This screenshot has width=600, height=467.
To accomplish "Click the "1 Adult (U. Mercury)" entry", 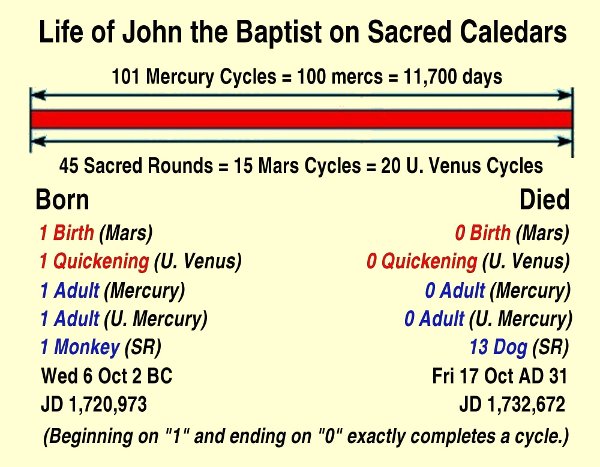I will click(x=122, y=320).
